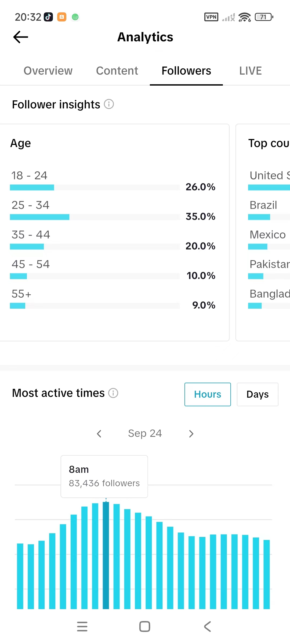Tap the Sep 24 date label
290x644 pixels.
tap(145, 434)
